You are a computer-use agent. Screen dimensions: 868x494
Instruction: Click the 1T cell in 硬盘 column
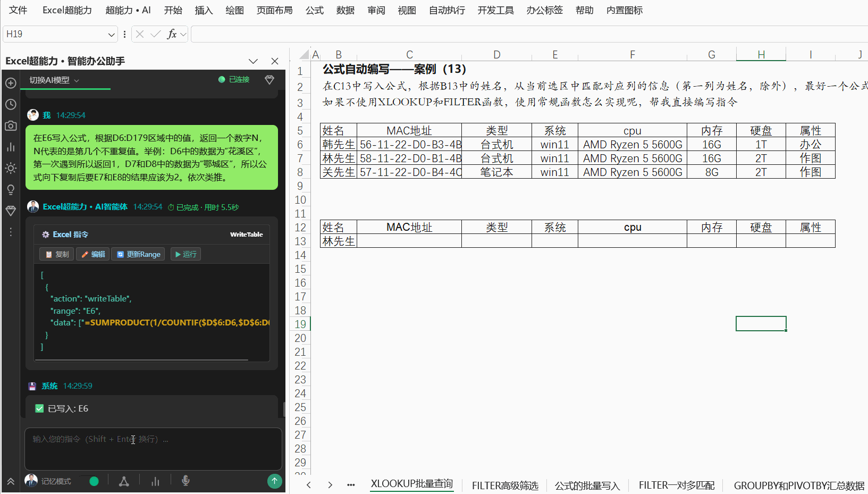(761, 144)
